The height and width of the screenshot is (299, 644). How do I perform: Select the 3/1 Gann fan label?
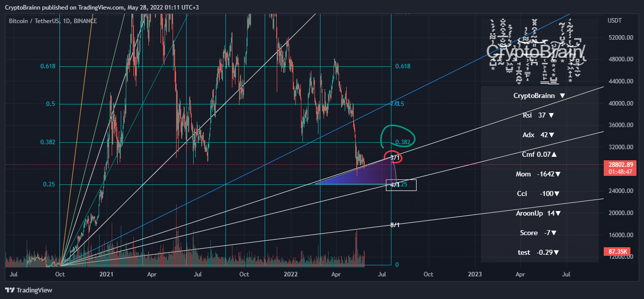(x=395, y=158)
